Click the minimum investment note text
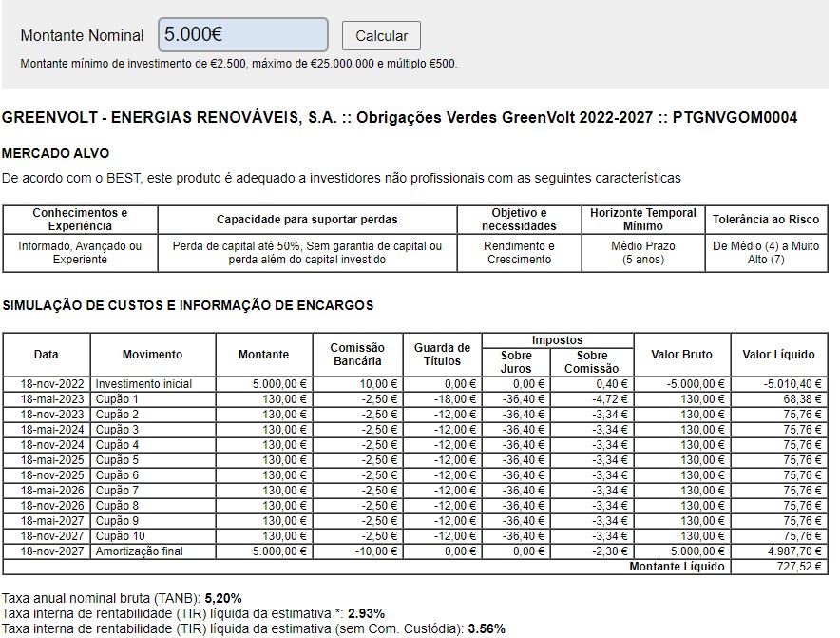This screenshot has height=638, width=840. pos(239,64)
